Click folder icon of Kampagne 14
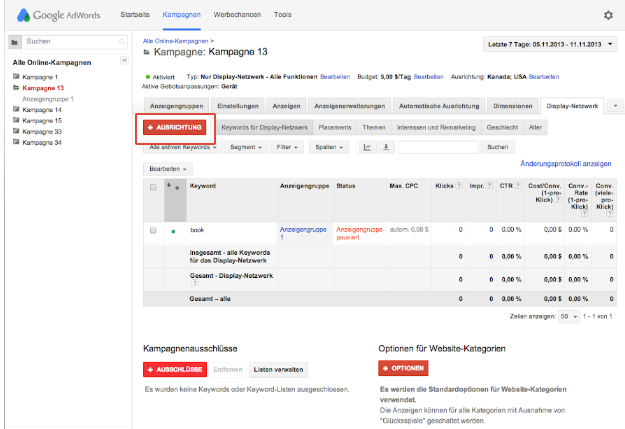 [x=16, y=109]
